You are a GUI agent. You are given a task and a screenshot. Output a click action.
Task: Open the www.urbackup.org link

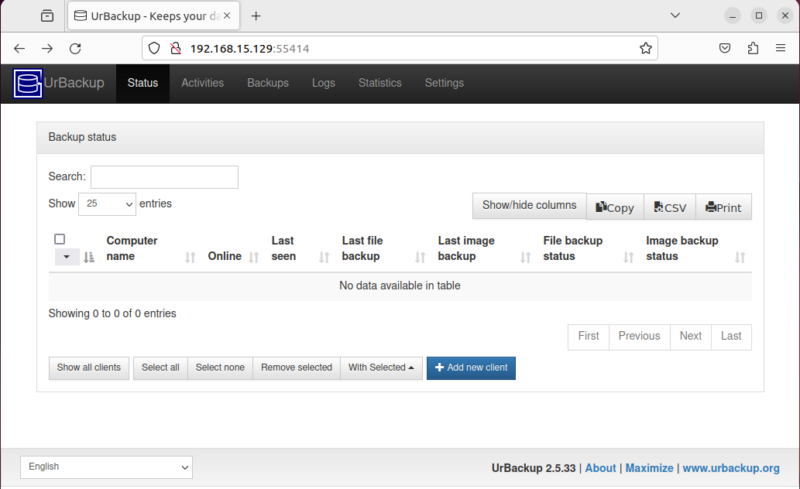(x=731, y=468)
